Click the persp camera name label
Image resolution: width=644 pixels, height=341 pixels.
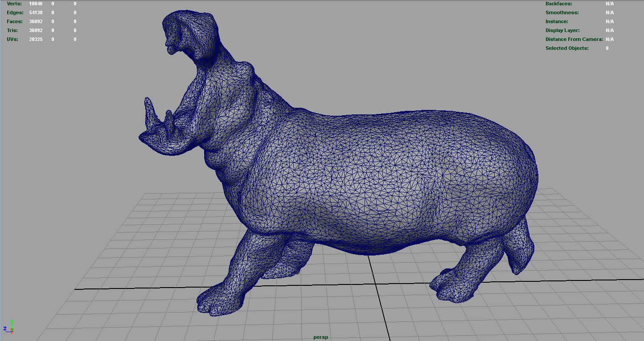320,337
